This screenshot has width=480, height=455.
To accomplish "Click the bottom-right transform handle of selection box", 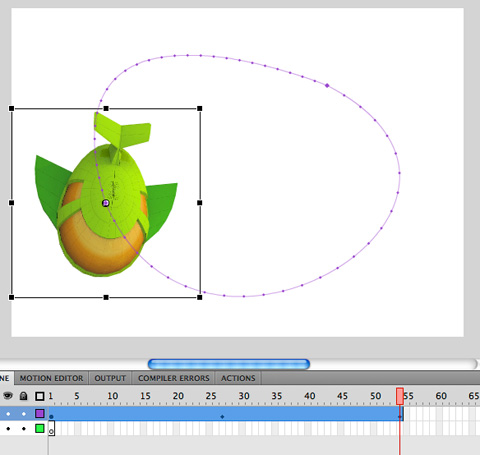I will click(x=200, y=297).
